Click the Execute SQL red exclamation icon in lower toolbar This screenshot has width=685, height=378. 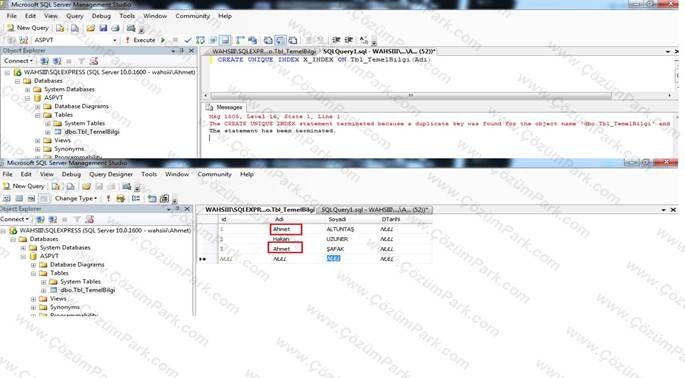point(108,198)
